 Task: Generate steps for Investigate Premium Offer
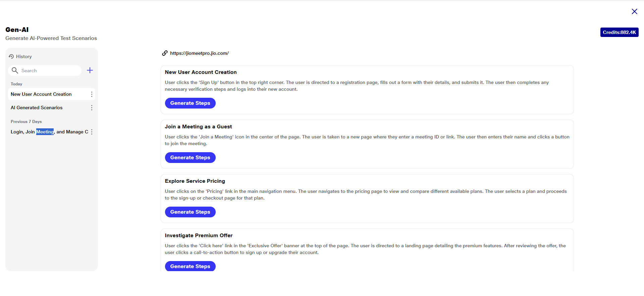190,266
